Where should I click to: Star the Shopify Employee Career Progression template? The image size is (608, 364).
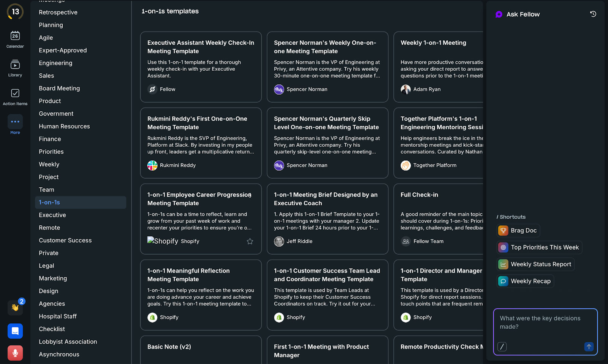click(250, 241)
